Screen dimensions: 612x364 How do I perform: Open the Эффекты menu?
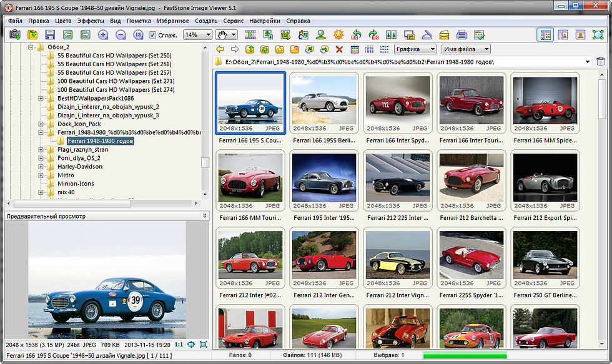91,21
